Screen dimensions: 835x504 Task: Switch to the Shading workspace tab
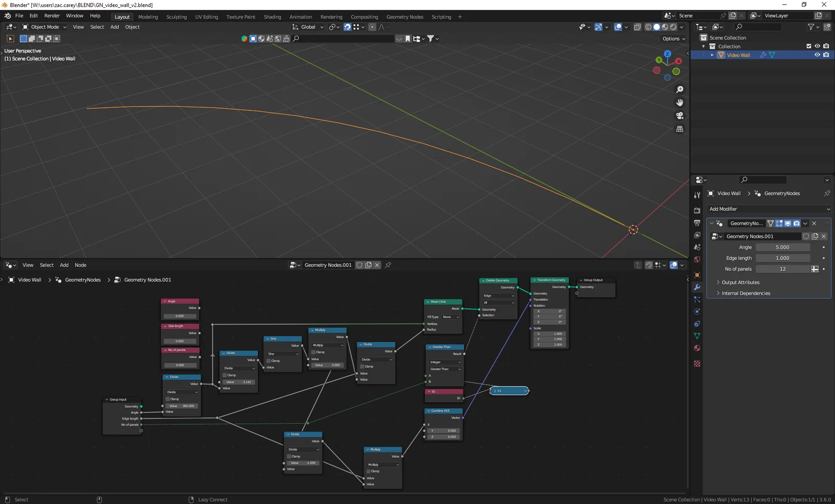click(x=272, y=17)
